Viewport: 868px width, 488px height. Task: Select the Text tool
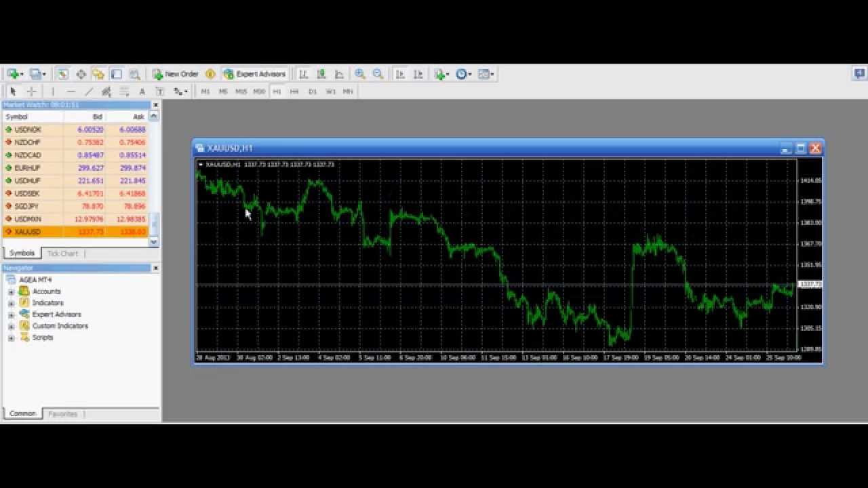[x=142, y=91]
